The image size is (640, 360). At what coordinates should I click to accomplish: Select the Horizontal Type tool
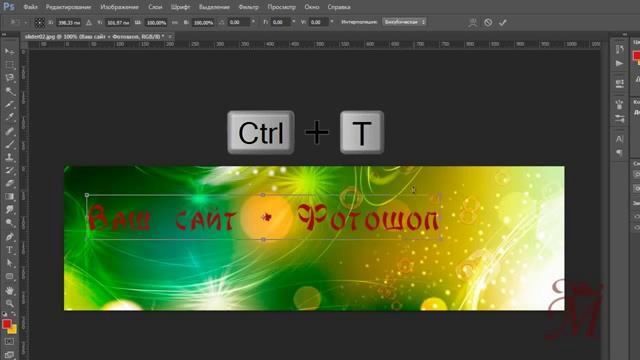(10, 250)
